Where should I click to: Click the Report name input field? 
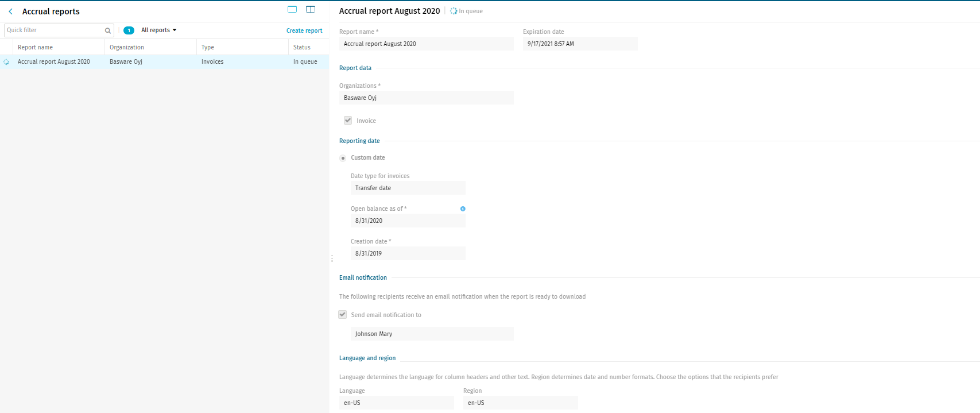point(427,44)
